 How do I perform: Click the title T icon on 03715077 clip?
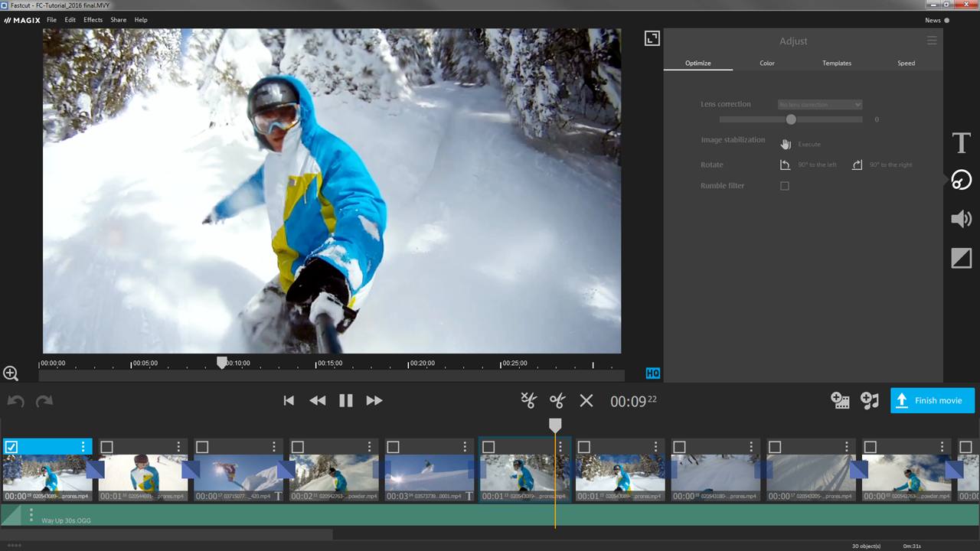pos(278,496)
